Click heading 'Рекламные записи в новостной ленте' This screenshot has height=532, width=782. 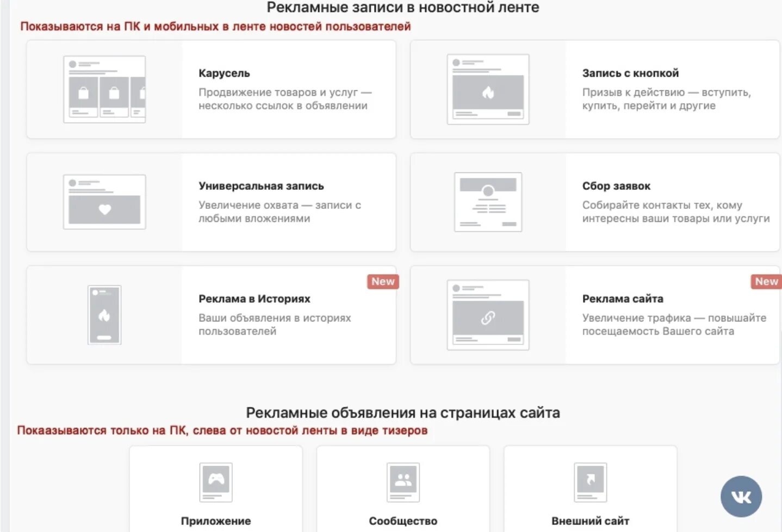403,7
